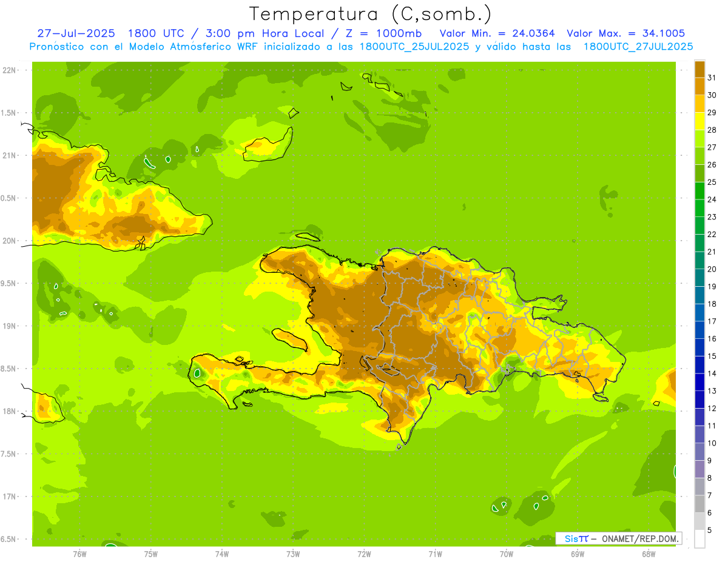Click "Valor Max. = 34.1005" text

pyautogui.click(x=625, y=33)
